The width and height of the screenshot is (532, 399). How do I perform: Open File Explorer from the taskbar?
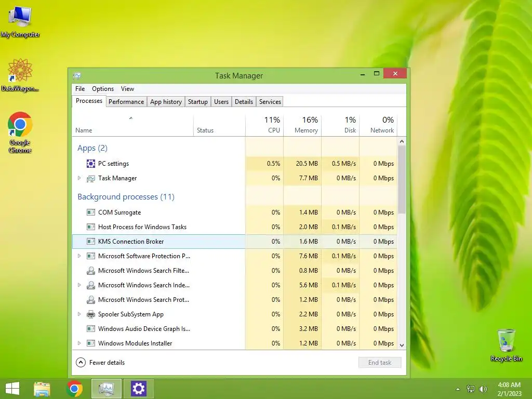pos(42,389)
